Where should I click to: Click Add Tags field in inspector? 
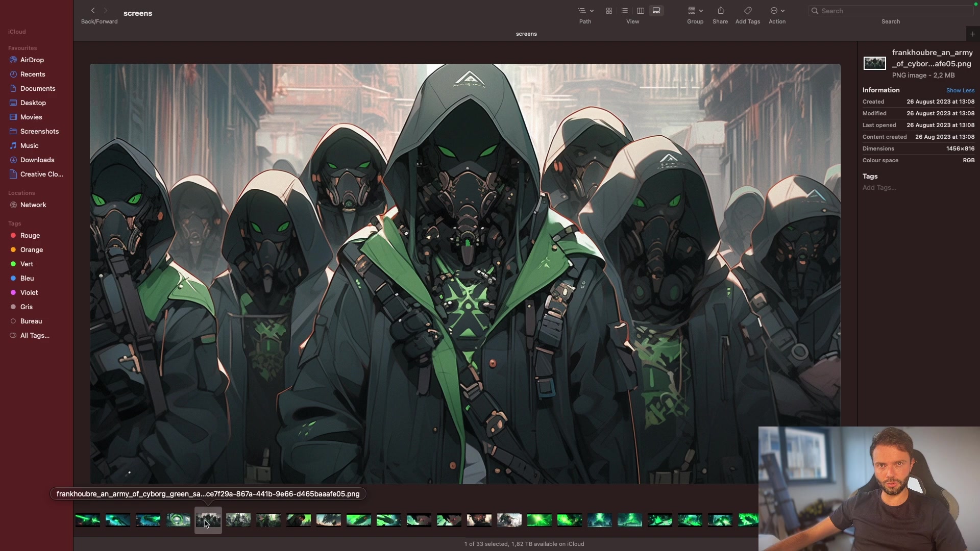[879, 188]
